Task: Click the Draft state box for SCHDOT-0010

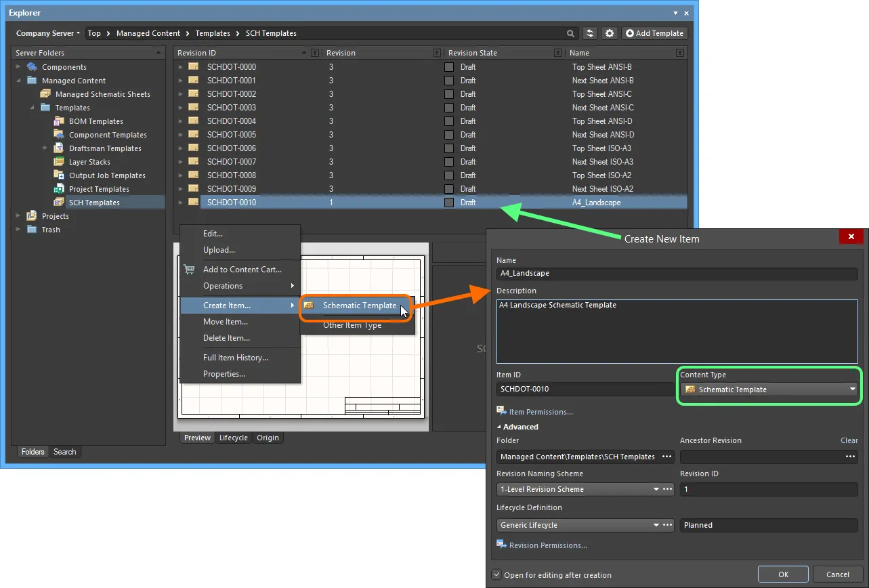Action: pyautogui.click(x=449, y=203)
